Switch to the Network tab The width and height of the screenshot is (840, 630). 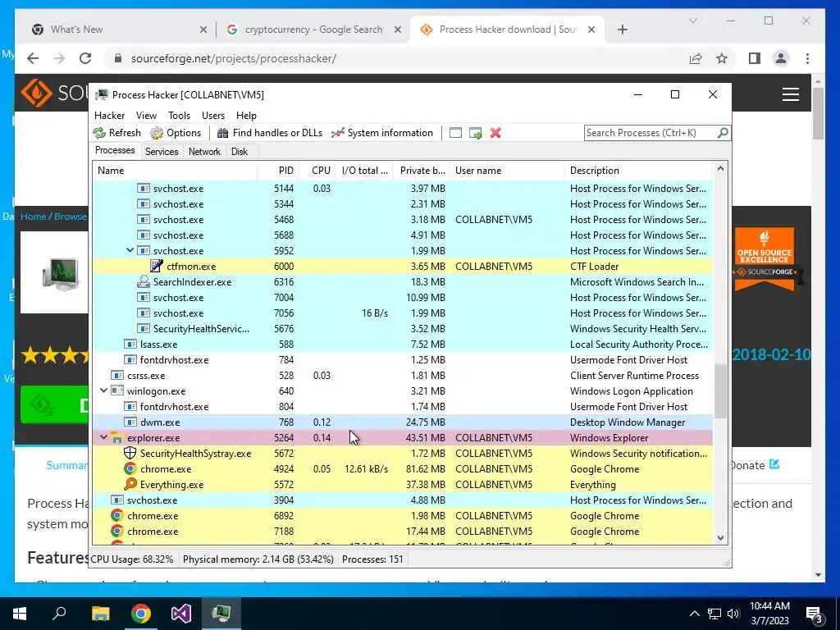point(204,152)
